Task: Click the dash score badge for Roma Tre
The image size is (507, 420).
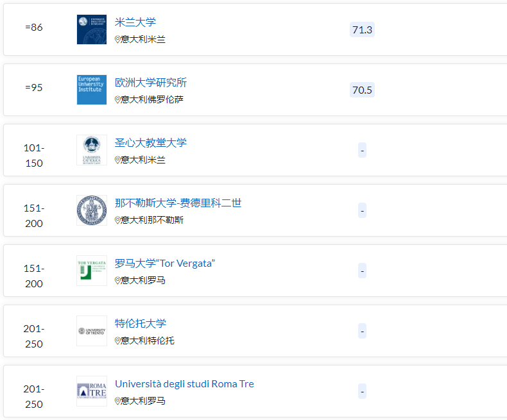Action: click(x=362, y=391)
